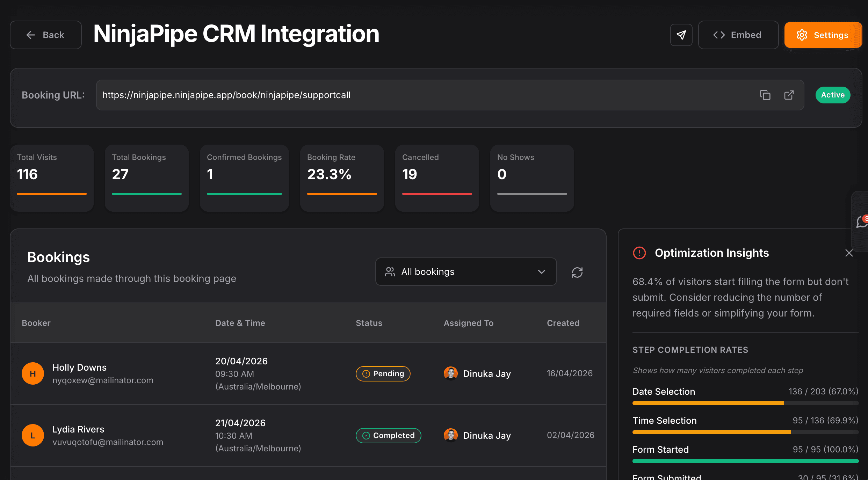Click the Pending status badge

pos(383,373)
